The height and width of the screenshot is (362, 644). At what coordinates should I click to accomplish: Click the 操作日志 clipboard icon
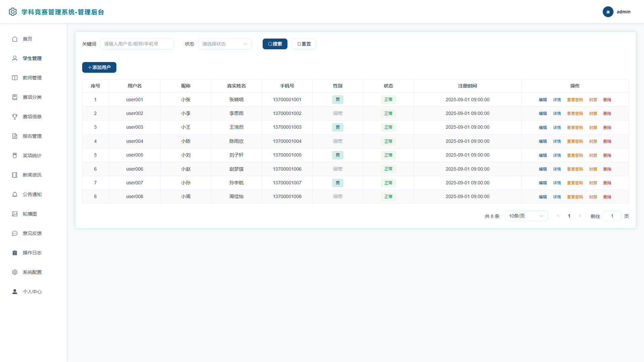(x=15, y=253)
